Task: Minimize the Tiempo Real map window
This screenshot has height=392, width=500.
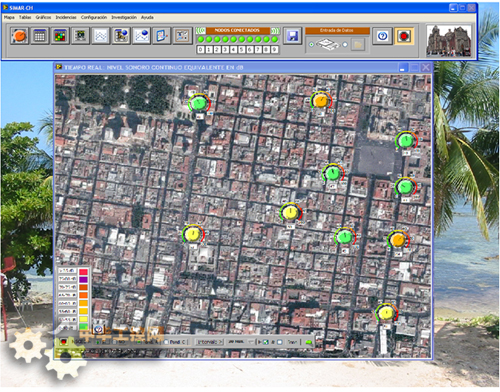Action: [x=403, y=68]
